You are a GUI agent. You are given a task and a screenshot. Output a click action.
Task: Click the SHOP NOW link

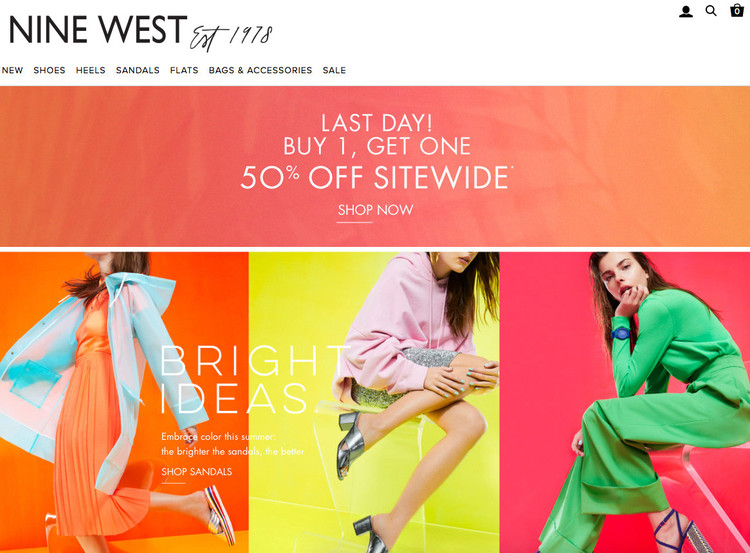375,210
